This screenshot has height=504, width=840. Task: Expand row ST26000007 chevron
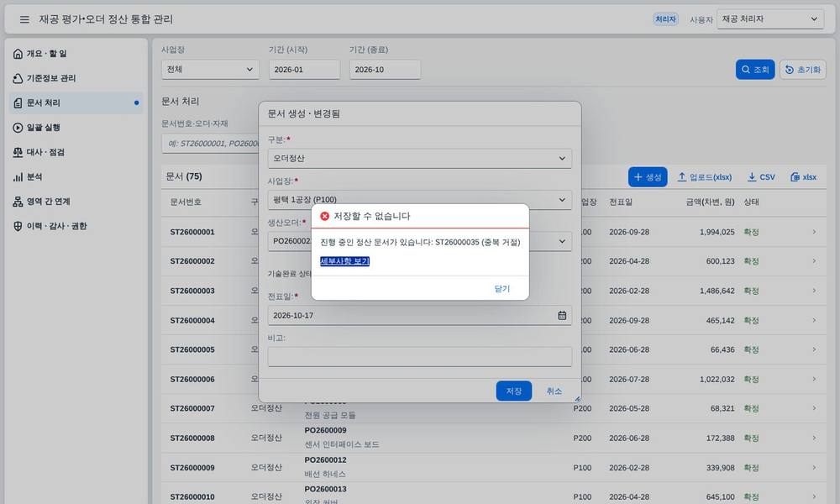814,408
